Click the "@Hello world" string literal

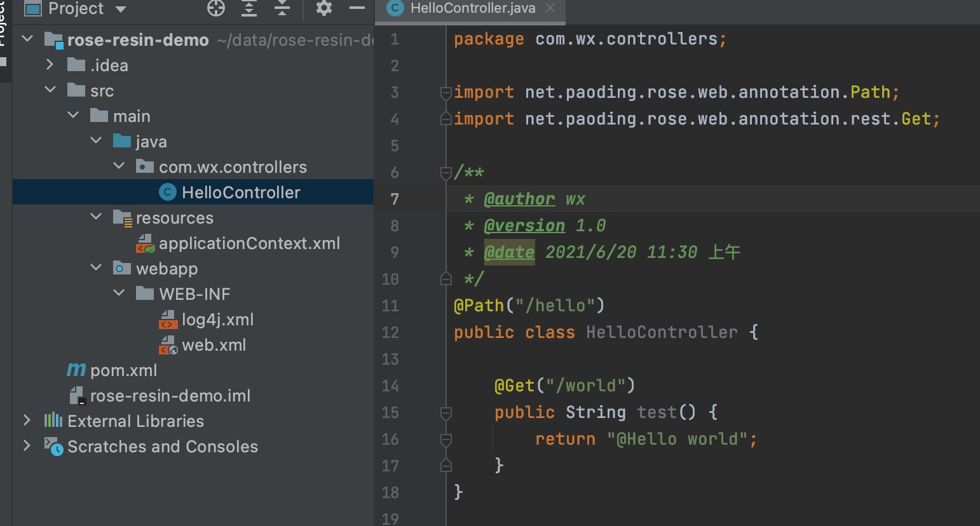pos(677,439)
